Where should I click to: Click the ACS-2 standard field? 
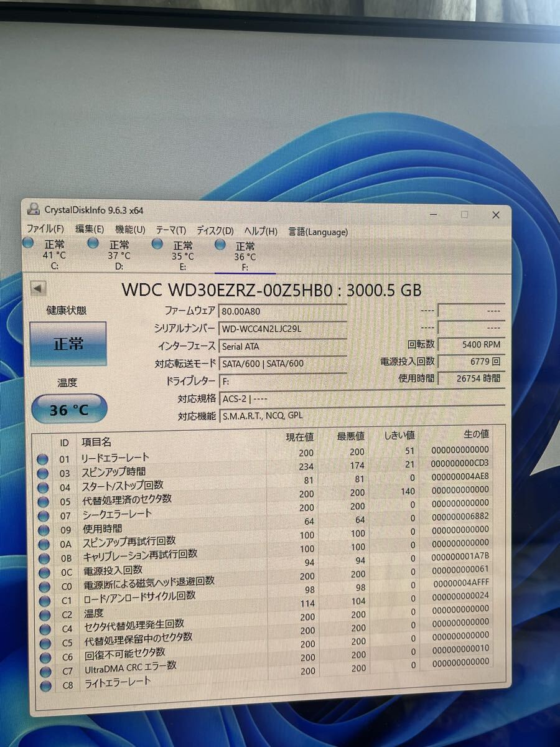click(x=362, y=398)
